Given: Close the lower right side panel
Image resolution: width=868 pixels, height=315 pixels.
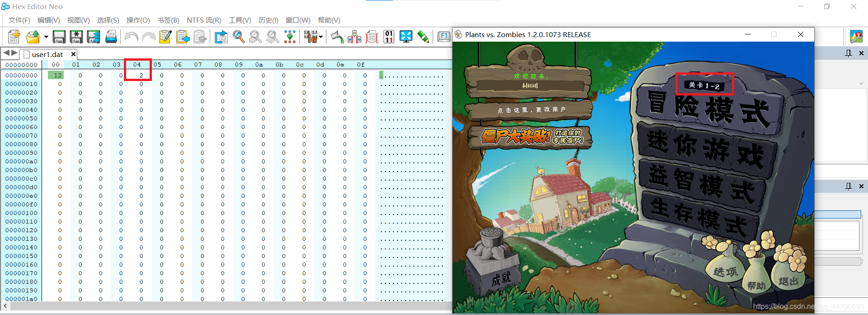Looking at the screenshot, I should point(861,186).
